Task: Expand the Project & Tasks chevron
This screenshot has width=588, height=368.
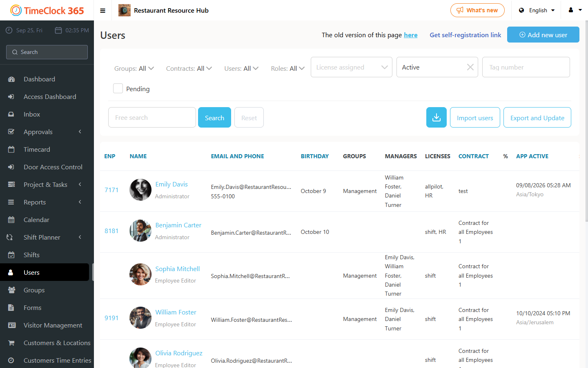Action: point(80,184)
